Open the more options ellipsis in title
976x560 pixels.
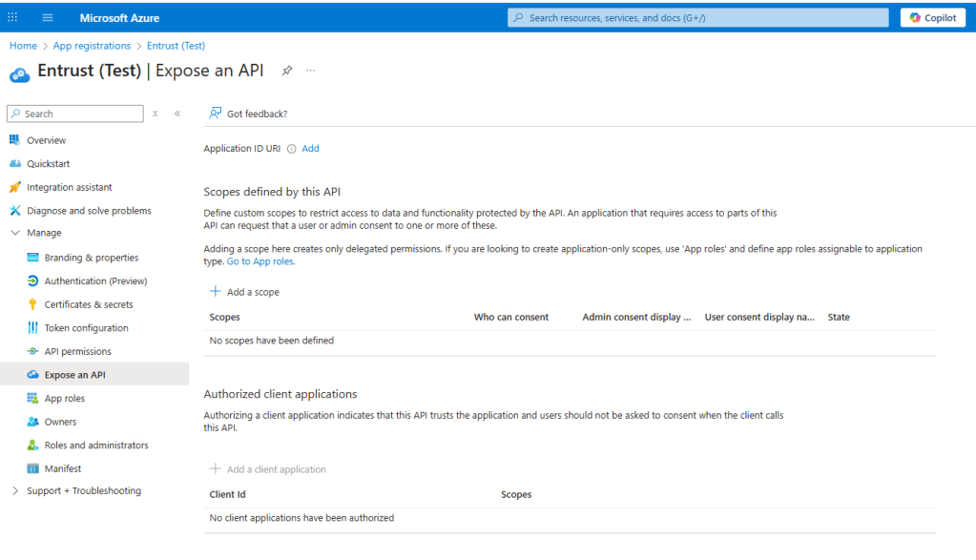pos(310,71)
